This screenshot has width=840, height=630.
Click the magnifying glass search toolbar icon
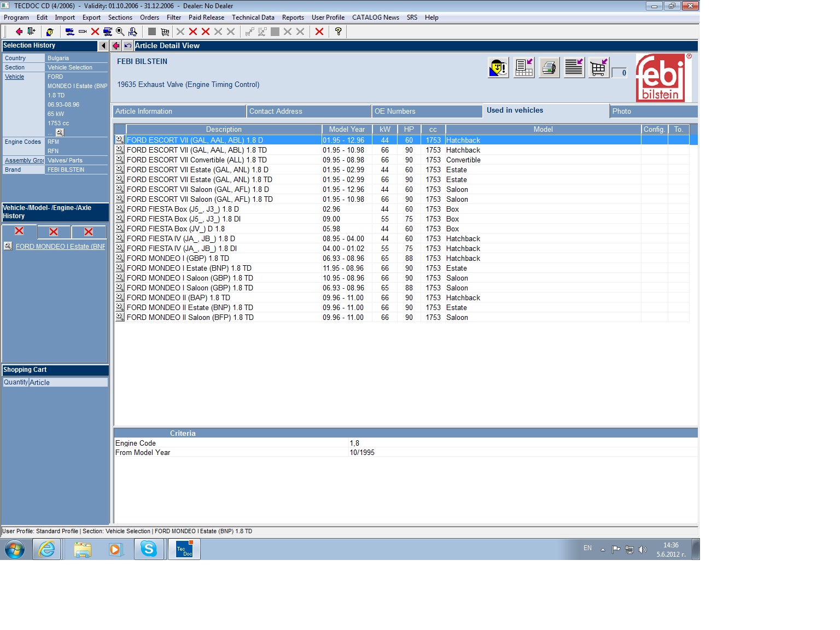[x=120, y=32]
